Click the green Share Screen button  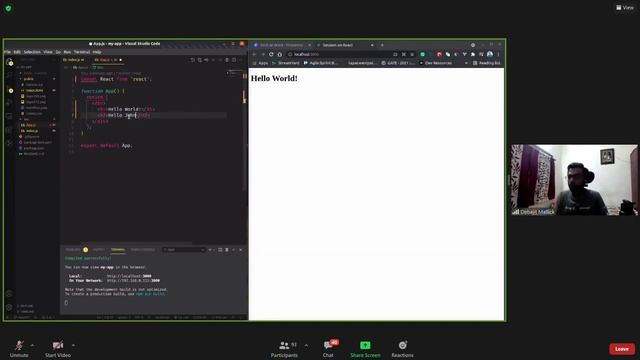tap(365, 349)
